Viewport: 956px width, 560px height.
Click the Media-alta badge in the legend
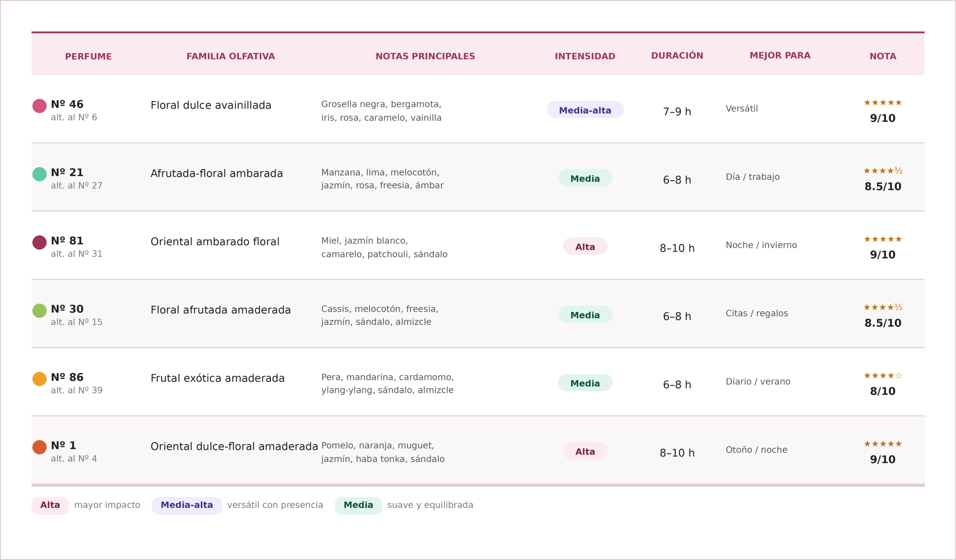[187, 506]
